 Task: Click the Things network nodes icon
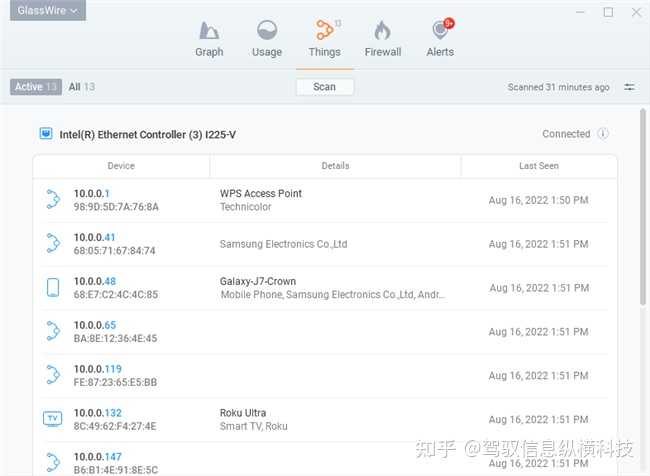click(x=325, y=30)
